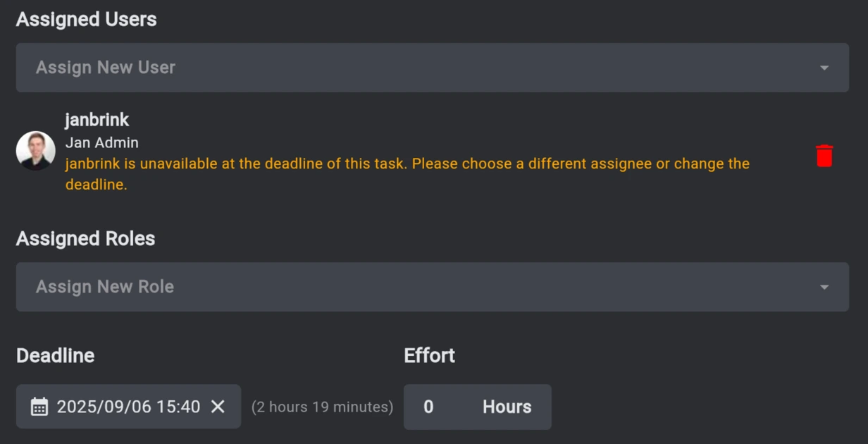Open the Assign New Role dropdown
The height and width of the screenshot is (444, 868).
[x=433, y=287]
